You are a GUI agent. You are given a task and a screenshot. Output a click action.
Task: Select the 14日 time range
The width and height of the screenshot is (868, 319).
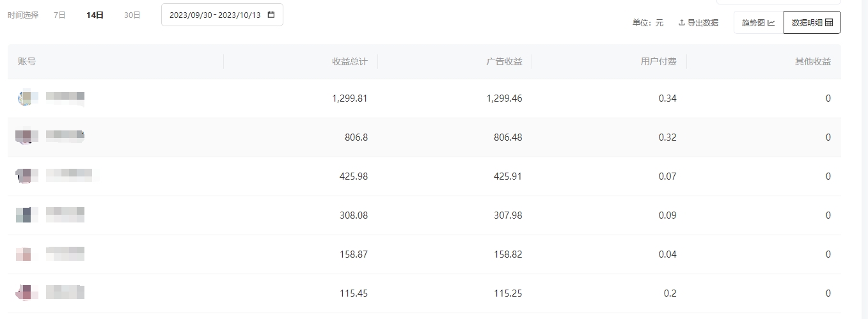(x=95, y=15)
